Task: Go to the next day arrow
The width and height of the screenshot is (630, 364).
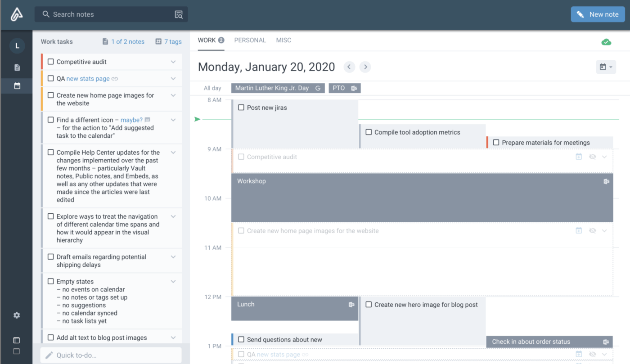Action: 365,67
